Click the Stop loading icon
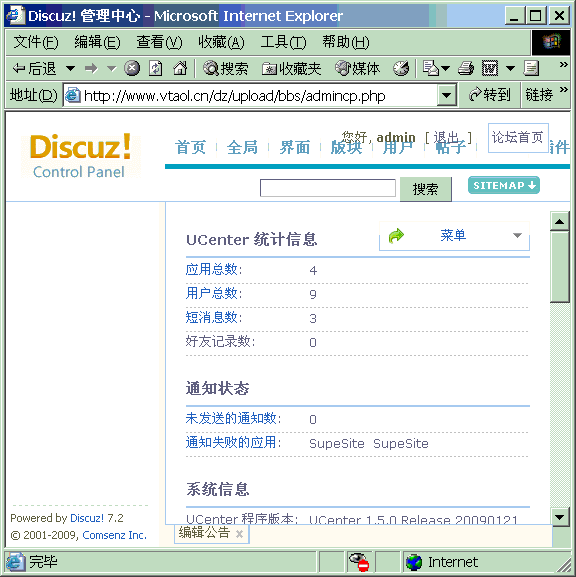The width and height of the screenshot is (576, 577). (132, 68)
